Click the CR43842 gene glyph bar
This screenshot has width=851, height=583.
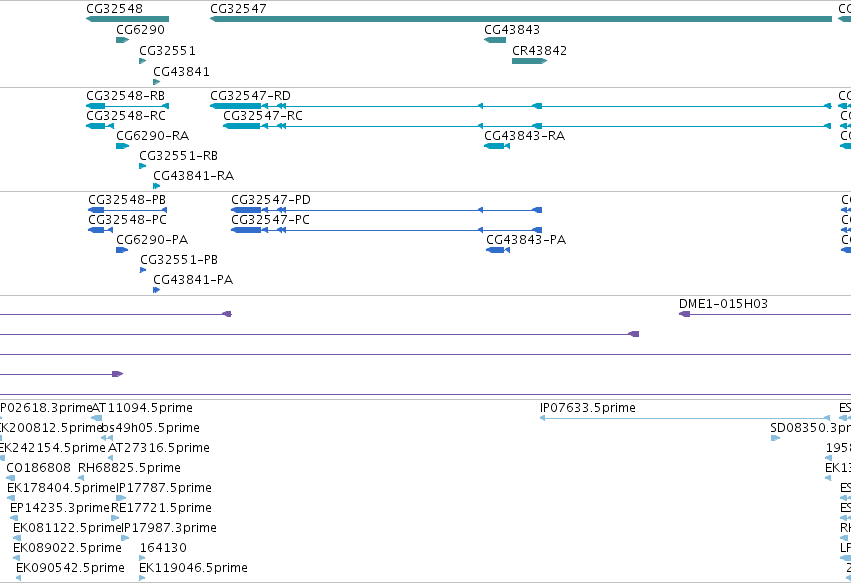pyautogui.click(x=529, y=61)
